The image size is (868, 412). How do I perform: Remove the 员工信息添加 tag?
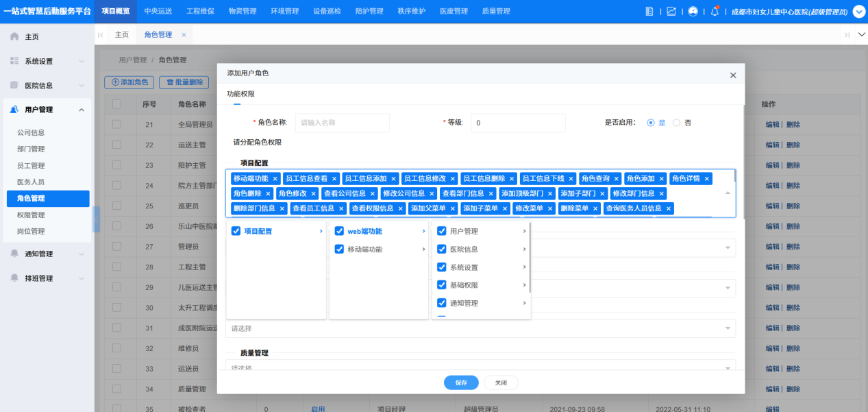(x=394, y=179)
